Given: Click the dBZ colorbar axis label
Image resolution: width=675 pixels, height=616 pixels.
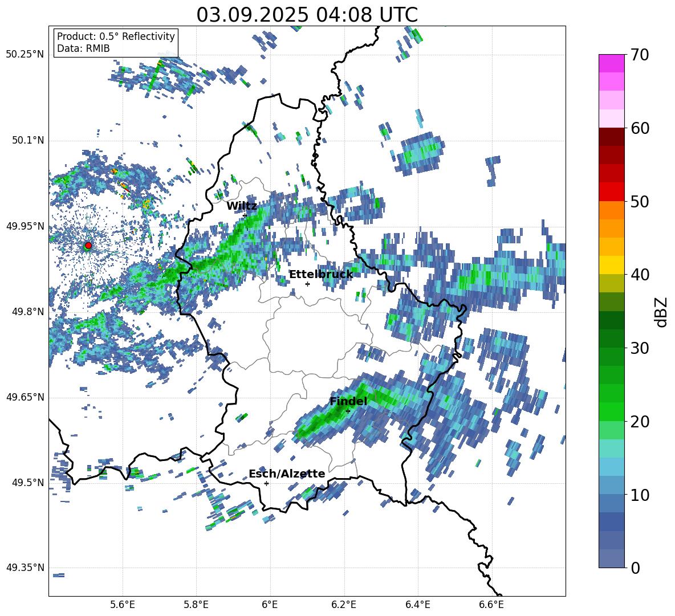Looking at the screenshot, I should click(662, 312).
